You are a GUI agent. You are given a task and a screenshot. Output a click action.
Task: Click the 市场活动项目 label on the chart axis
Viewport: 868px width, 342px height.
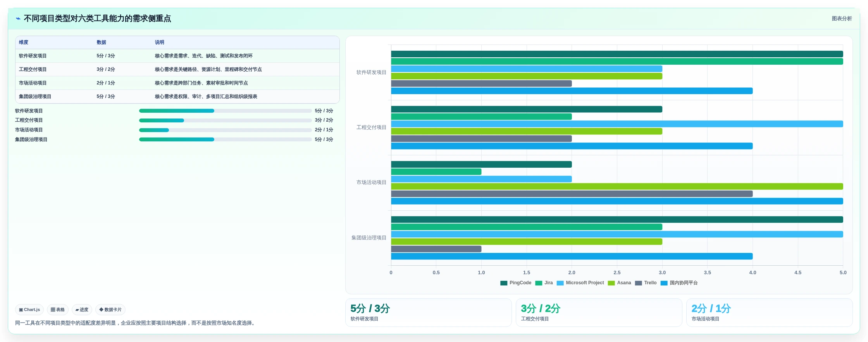[x=371, y=182]
